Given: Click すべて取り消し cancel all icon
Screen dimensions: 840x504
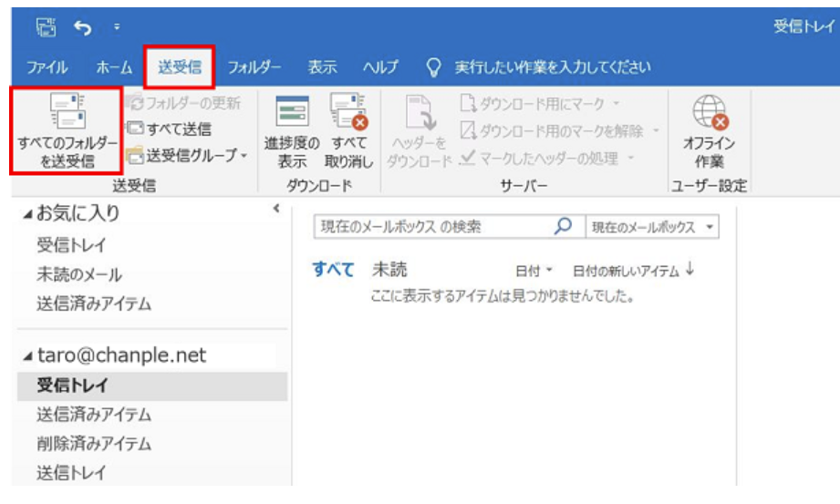Looking at the screenshot, I should [x=348, y=111].
